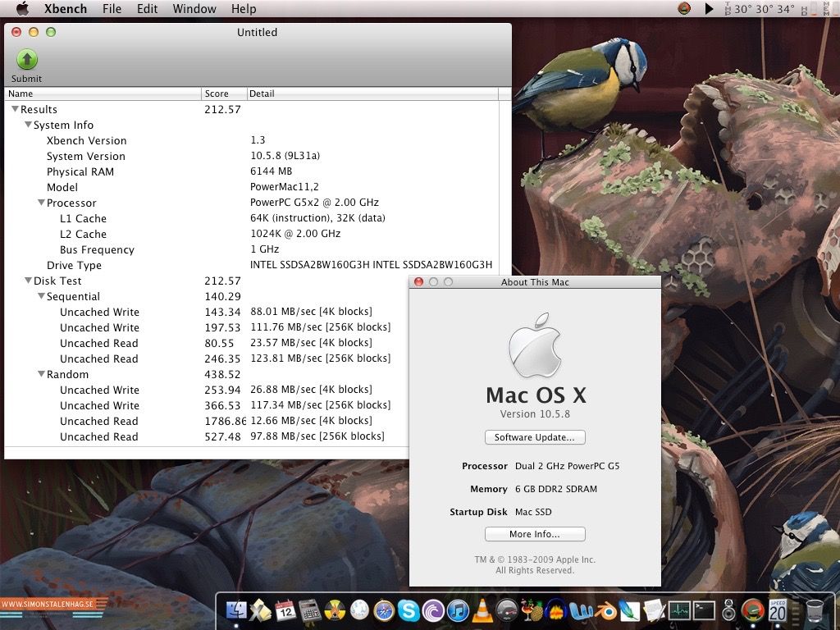Select the Physical RAM row
The height and width of the screenshot is (630, 840).
pyautogui.click(x=252, y=171)
